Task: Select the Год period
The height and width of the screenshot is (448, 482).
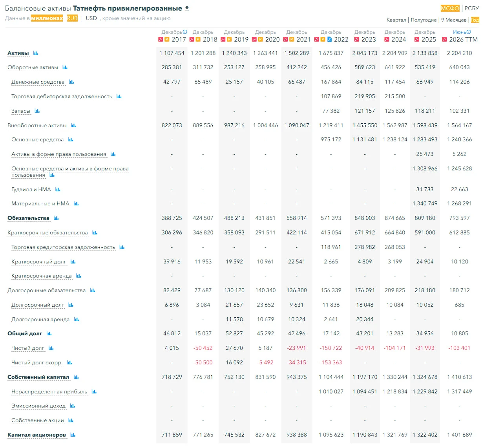Action: 475,20
